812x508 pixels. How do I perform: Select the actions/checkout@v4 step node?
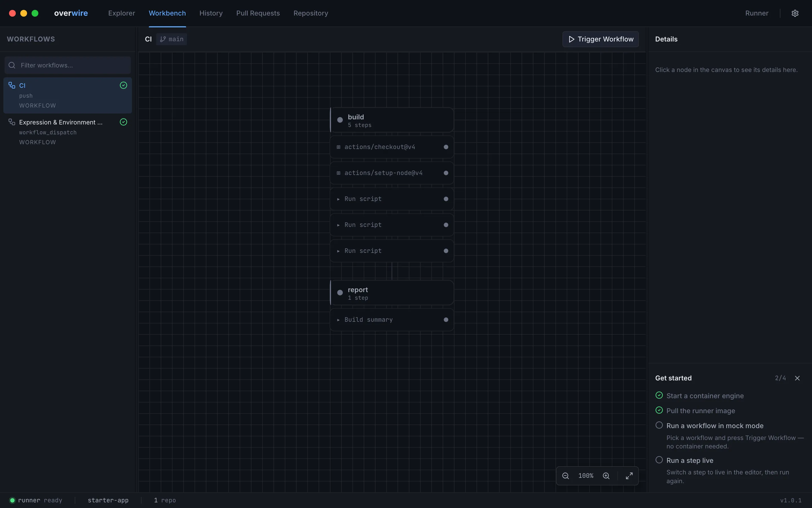(x=392, y=147)
